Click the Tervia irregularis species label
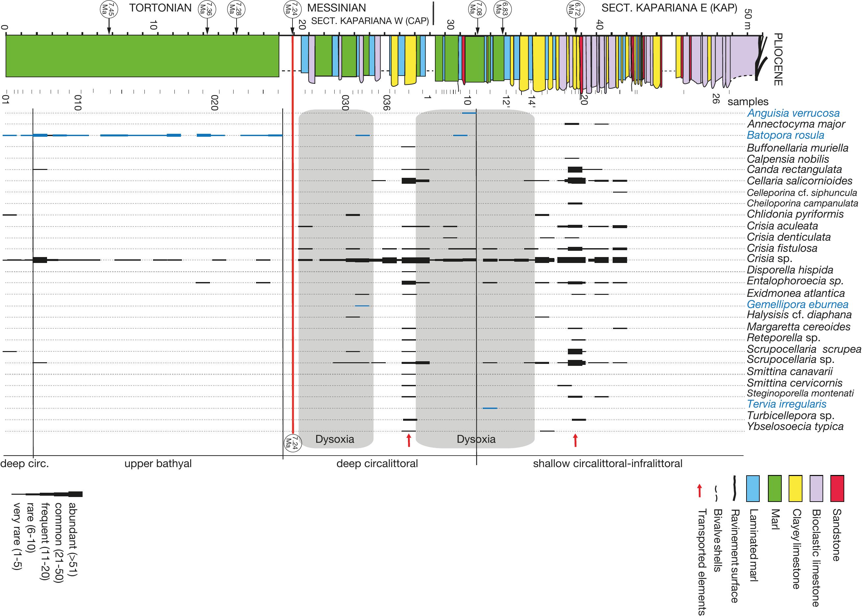This screenshot has height=616, width=862. point(786,404)
